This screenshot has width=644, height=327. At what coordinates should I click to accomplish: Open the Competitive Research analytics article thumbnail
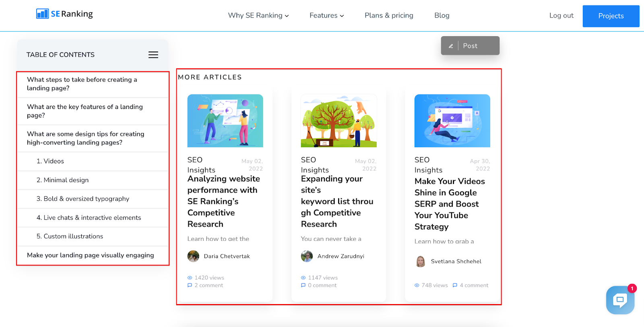(x=225, y=121)
